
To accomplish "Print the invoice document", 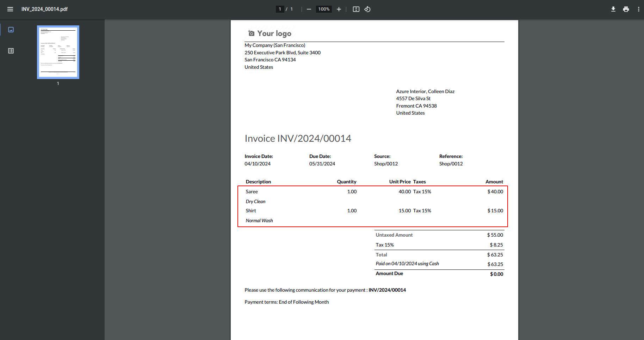I will (x=626, y=9).
